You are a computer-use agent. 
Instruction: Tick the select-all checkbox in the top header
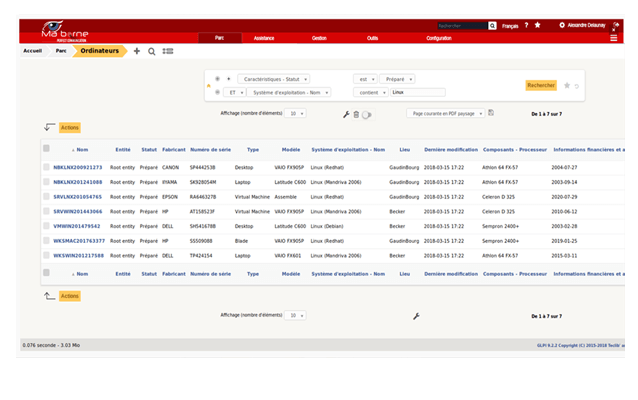point(46,149)
